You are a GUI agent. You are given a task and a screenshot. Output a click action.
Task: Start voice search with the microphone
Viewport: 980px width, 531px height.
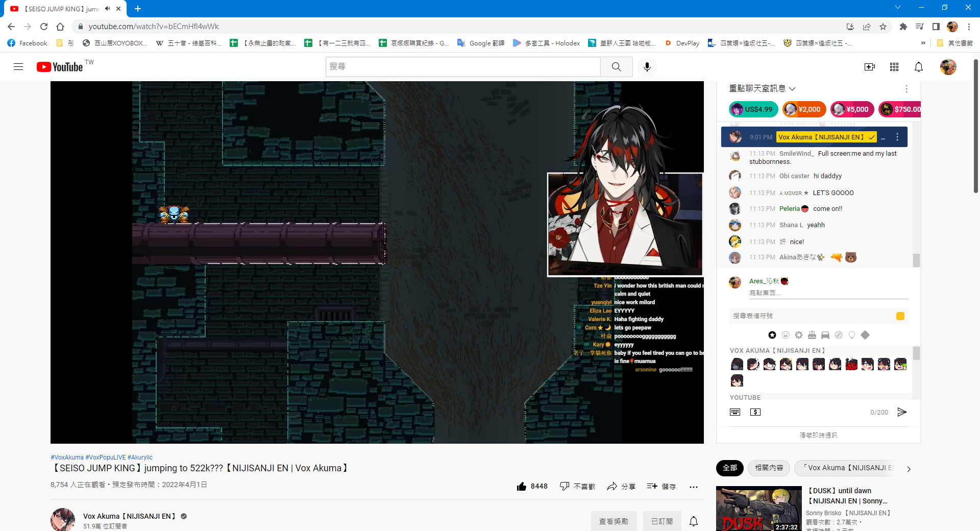[x=647, y=67]
